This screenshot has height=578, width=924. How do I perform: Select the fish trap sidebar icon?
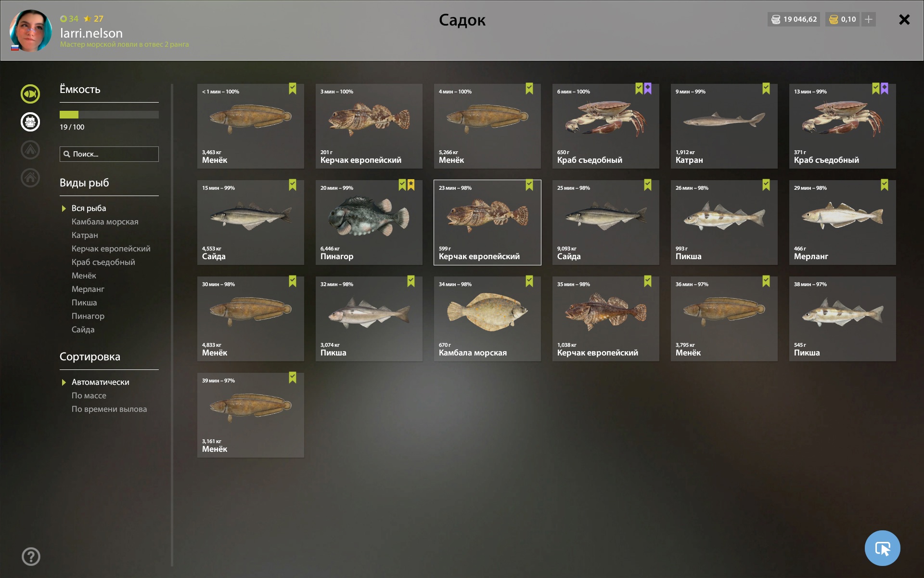[x=30, y=122]
